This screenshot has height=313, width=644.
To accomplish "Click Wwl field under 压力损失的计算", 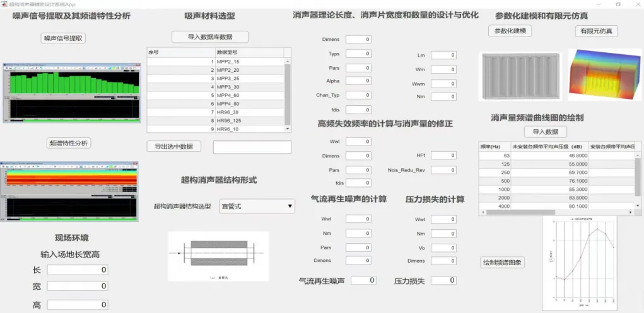I will coord(443,219).
